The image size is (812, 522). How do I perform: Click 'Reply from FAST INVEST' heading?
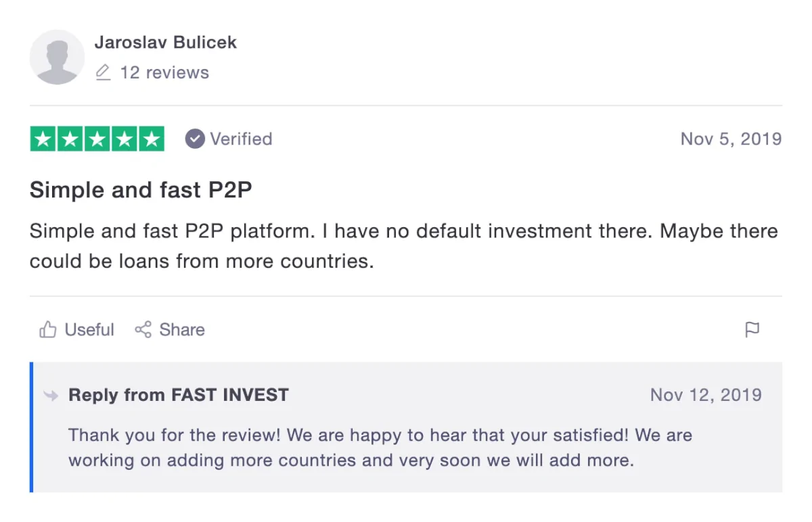click(179, 395)
